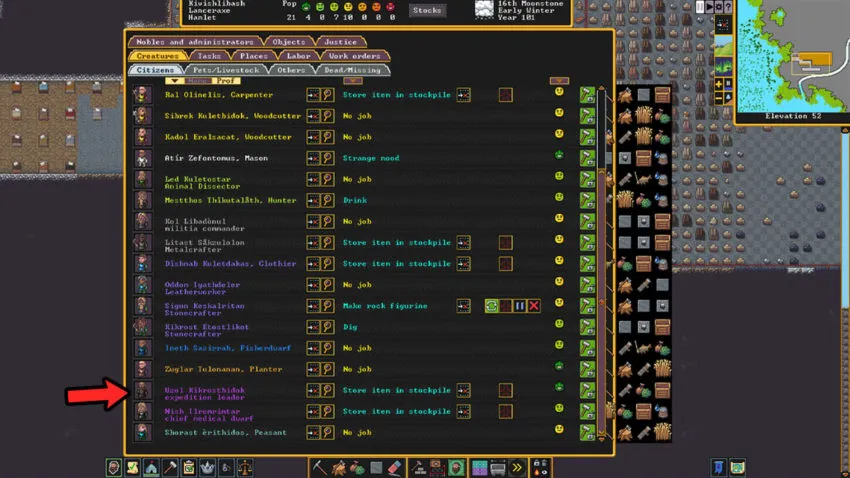The image size is (850, 478).
Task: Recenter on Ral Olinelis, Carpenter
Action: [313, 95]
